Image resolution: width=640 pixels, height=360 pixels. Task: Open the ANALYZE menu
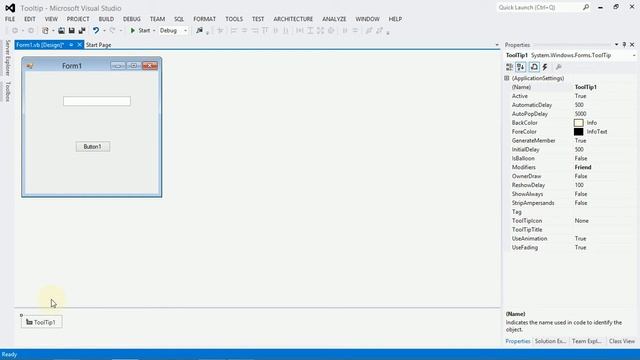coord(334,19)
